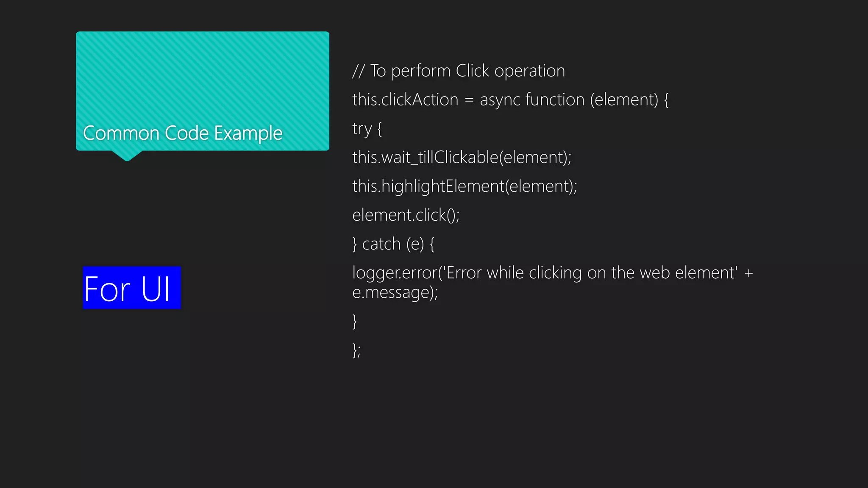The image size is (868, 488).
Task: Select the "this.wait_tillClickable(element);" line
Action: [462, 158]
